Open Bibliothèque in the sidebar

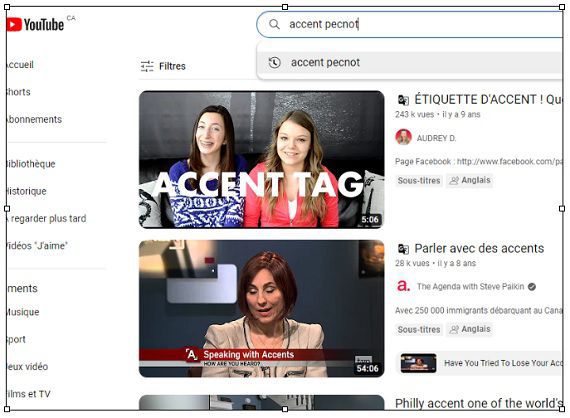point(31,164)
